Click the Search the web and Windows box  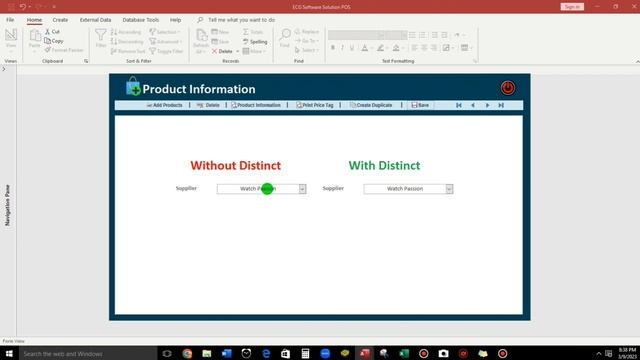coord(88,353)
